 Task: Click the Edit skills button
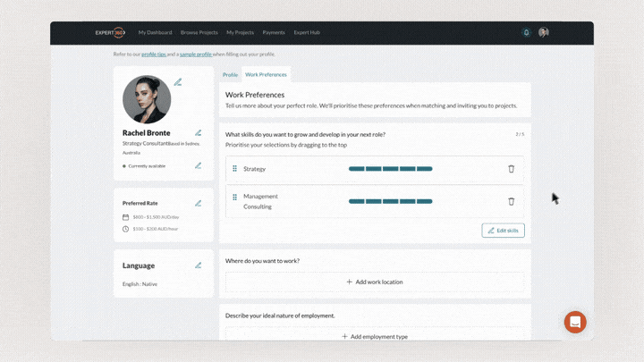503,231
